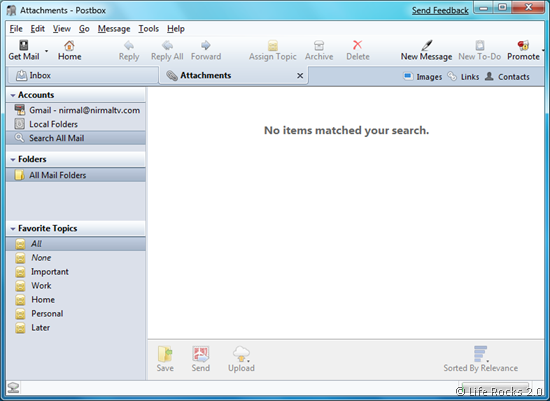
Task: Collapse the Accounts section
Action: point(13,95)
